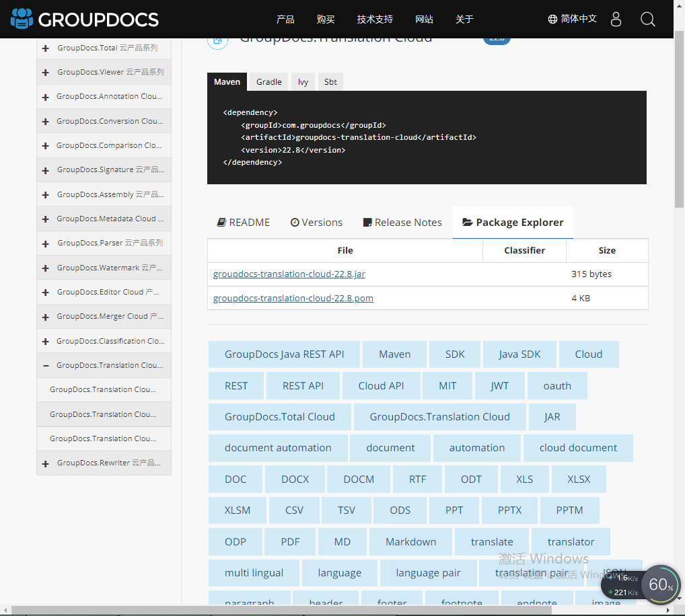Switch to the Sbt tab
The width and height of the screenshot is (685, 616).
coord(330,81)
